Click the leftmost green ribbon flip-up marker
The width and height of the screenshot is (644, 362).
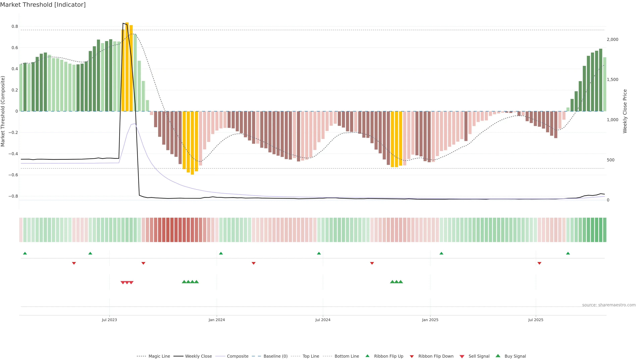tap(25, 253)
